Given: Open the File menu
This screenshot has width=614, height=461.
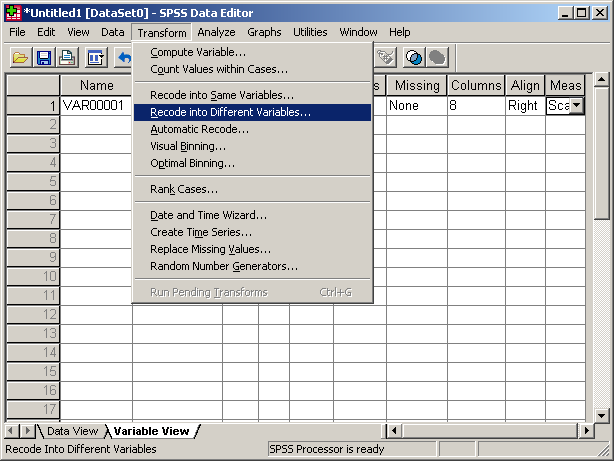Looking at the screenshot, I should (17, 32).
